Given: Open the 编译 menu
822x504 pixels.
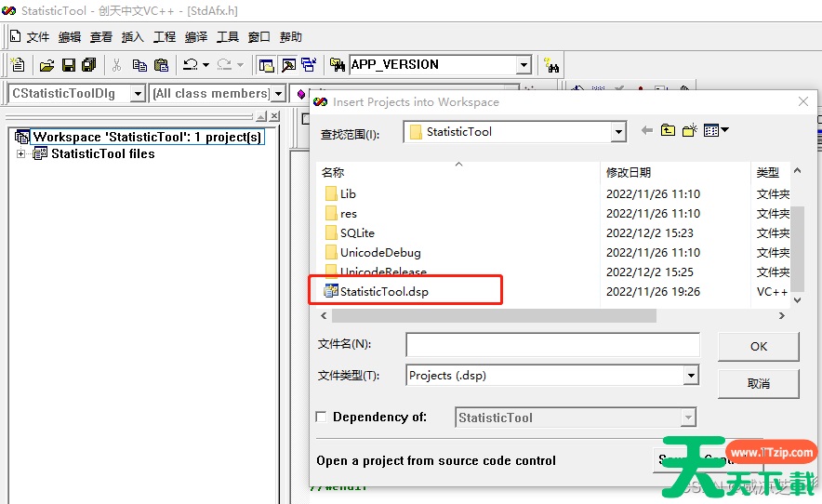Looking at the screenshot, I should pos(196,37).
